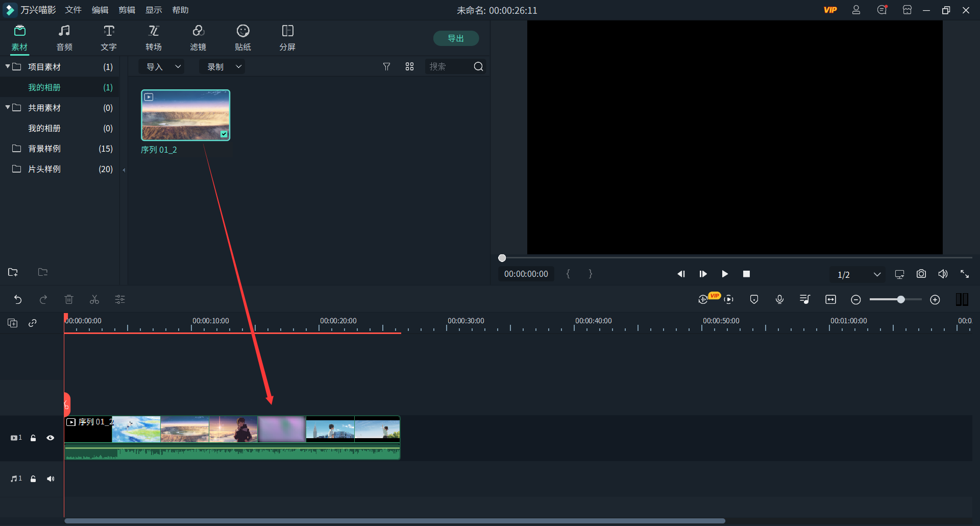Click the scissors split icon in timeline toolbar

coord(94,300)
